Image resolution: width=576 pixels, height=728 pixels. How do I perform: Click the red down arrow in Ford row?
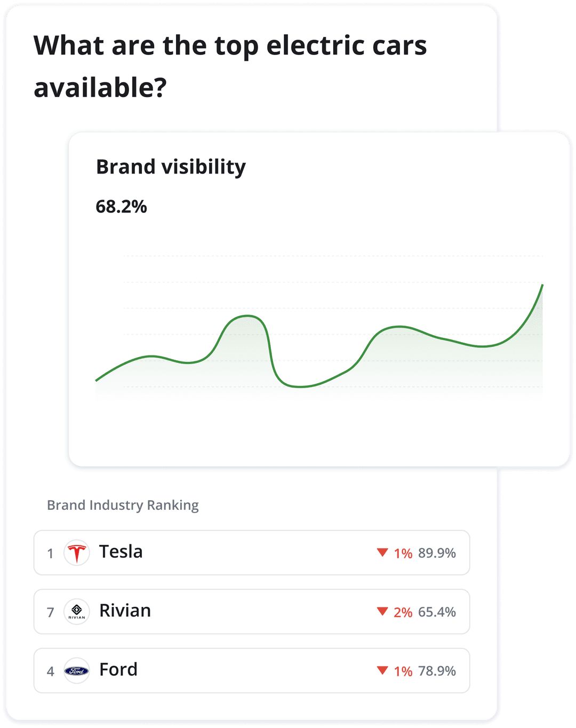[382, 670]
